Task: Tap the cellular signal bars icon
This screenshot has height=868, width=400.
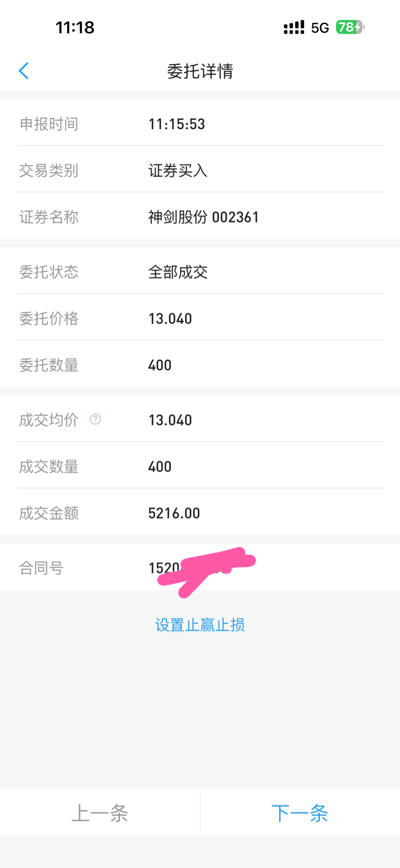Action: [x=294, y=27]
